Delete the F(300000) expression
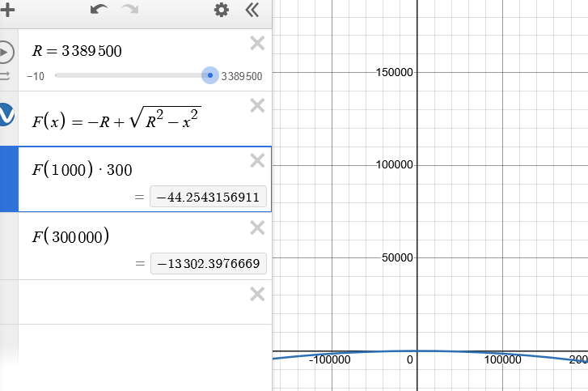The height and width of the screenshot is (391, 588). coord(257,227)
